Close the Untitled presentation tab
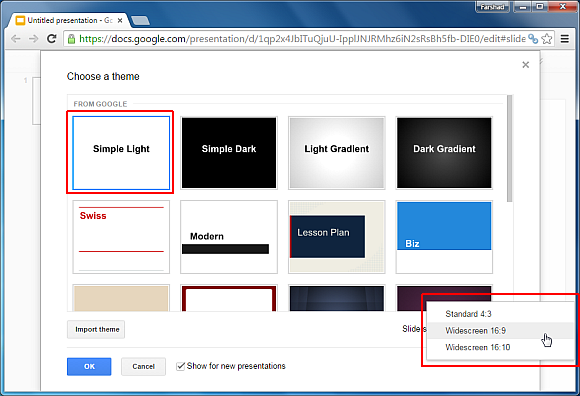The height and width of the screenshot is (396, 580). click(x=120, y=21)
